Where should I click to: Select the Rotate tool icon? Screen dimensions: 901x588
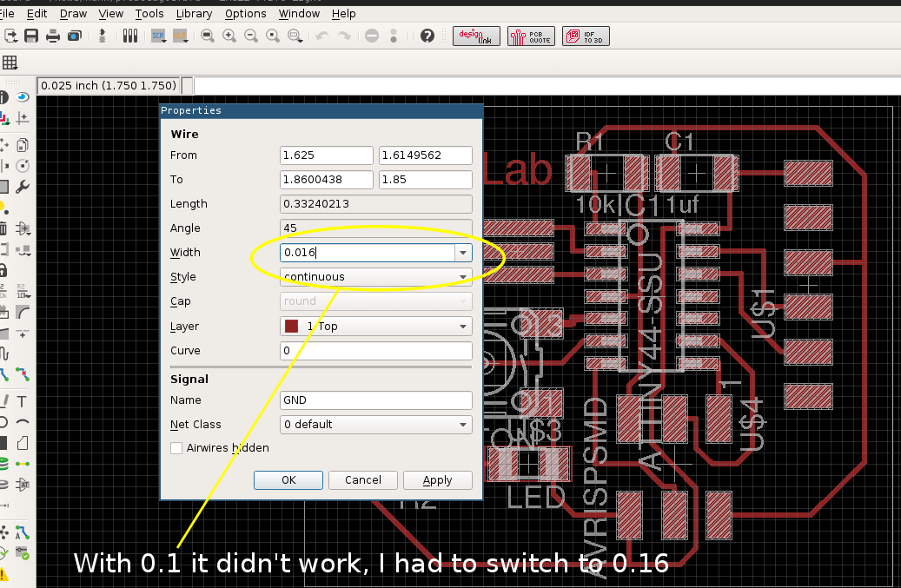click(x=23, y=166)
